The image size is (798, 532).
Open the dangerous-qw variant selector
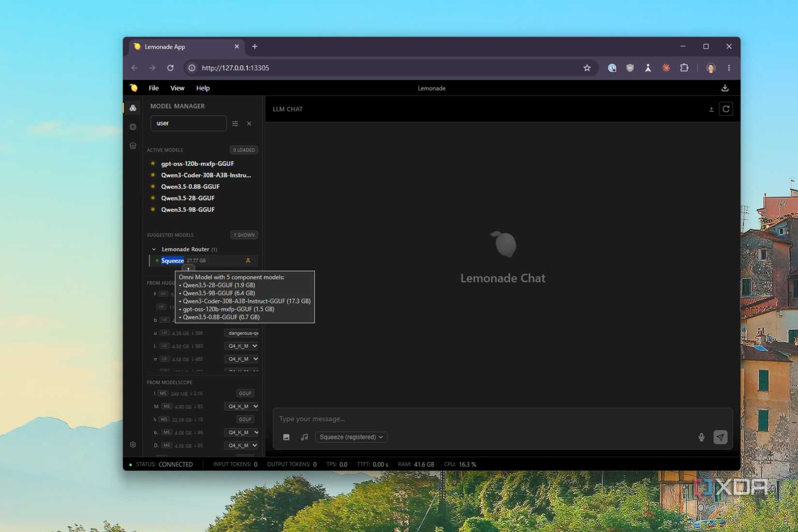tap(241, 333)
